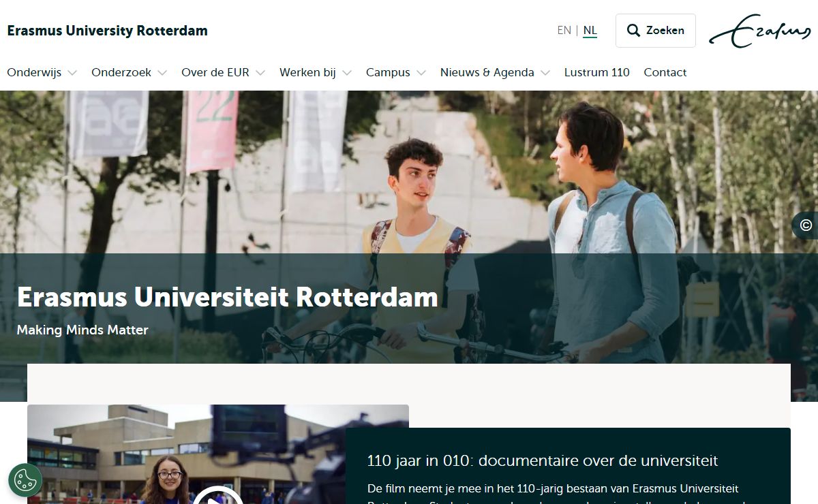Expand the Over de EUR chevron

pos(260,73)
